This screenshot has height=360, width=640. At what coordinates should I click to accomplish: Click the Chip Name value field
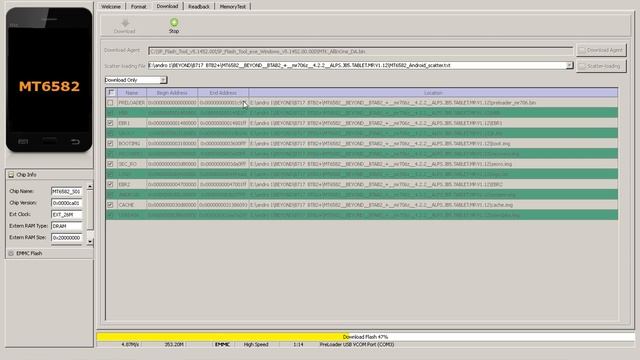(x=67, y=191)
